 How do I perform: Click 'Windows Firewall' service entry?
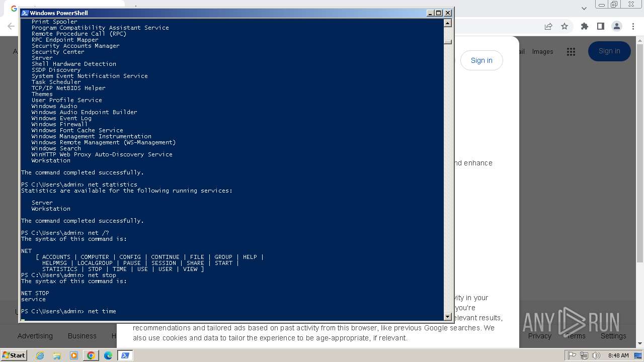[59, 124]
